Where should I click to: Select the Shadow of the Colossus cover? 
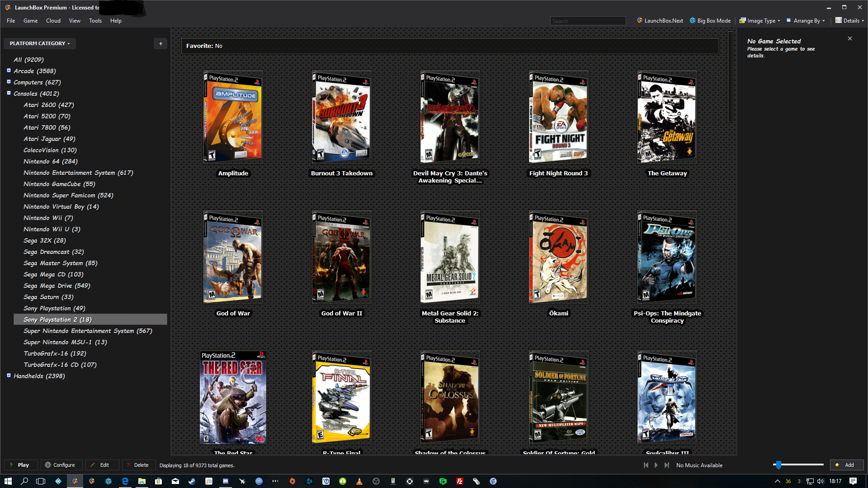(x=450, y=398)
